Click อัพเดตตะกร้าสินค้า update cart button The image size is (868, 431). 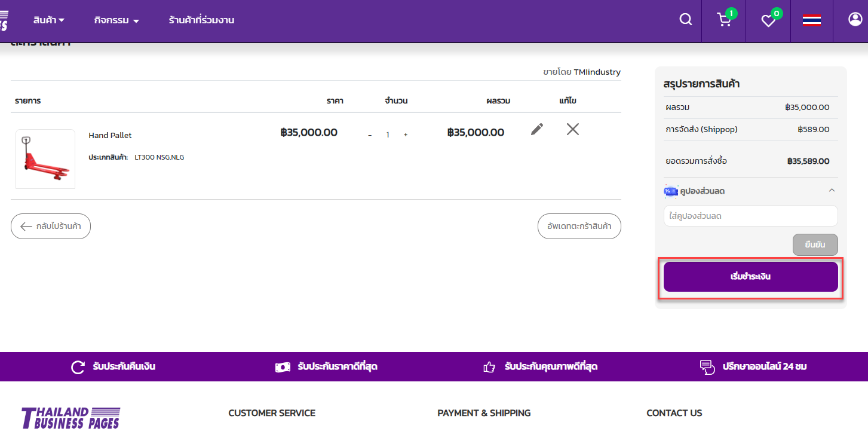coord(579,227)
